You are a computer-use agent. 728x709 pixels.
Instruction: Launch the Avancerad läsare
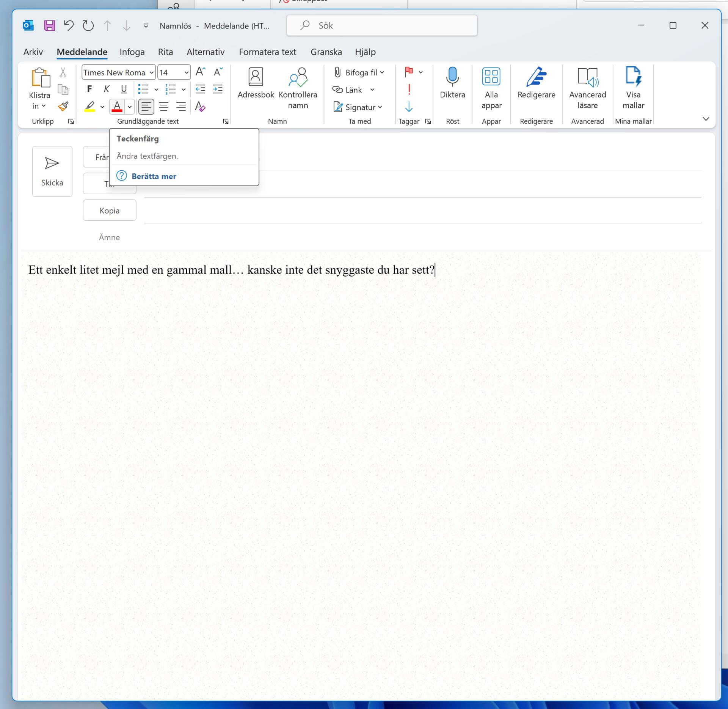(x=587, y=87)
